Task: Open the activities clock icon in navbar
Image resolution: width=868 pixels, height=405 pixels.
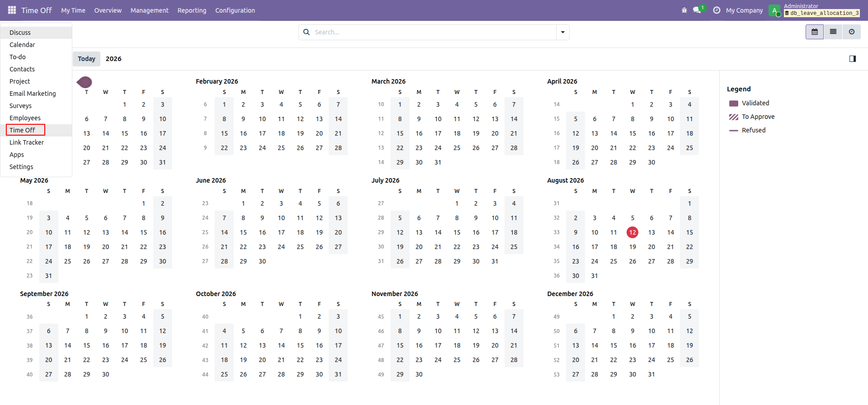Action: click(x=717, y=10)
